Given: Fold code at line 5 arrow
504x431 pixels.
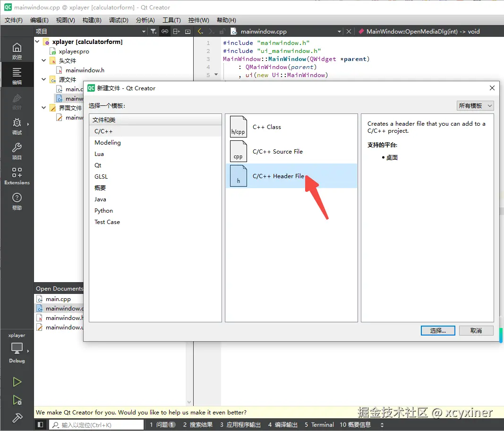Looking at the screenshot, I should (x=216, y=75).
